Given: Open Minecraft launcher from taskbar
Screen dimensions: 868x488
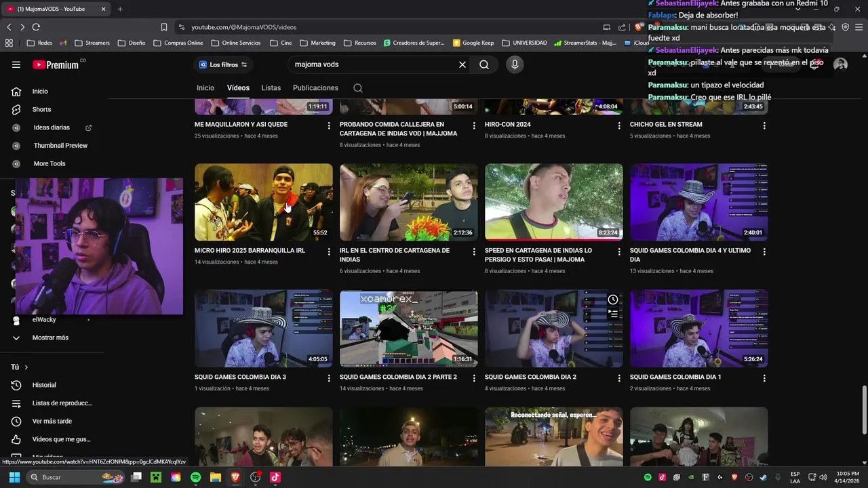Looking at the screenshot, I should 156,477.
